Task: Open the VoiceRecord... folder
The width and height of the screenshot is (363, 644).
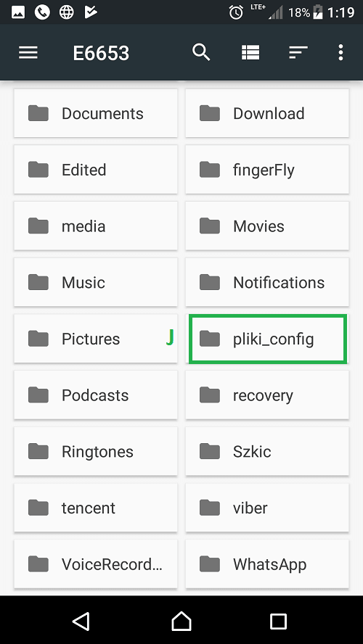Action: pos(96,564)
